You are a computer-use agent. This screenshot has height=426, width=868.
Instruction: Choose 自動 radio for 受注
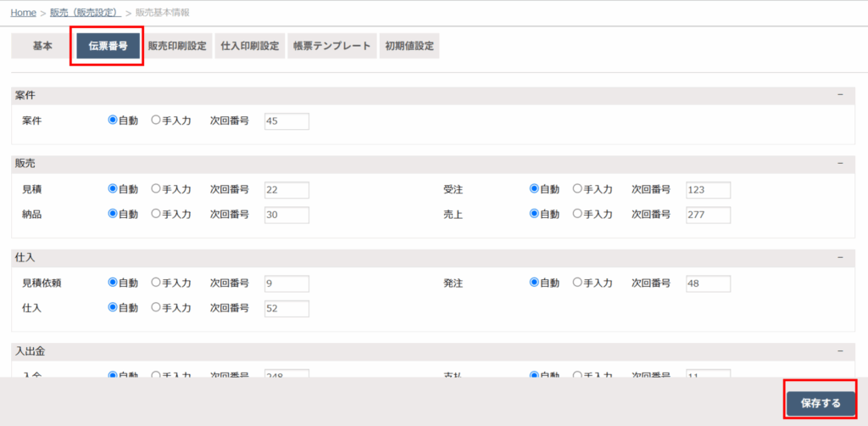(535, 189)
